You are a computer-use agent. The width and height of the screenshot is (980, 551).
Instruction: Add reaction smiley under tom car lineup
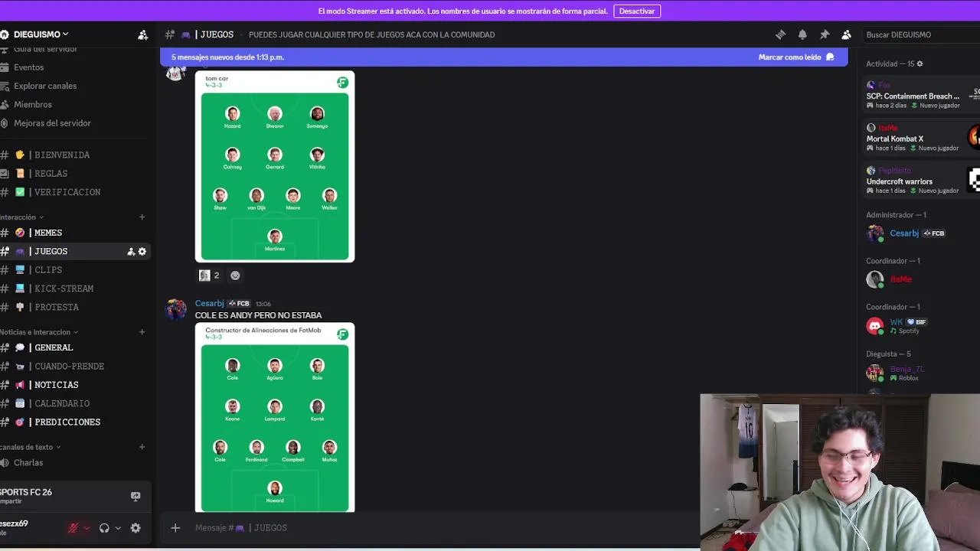tap(235, 275)
